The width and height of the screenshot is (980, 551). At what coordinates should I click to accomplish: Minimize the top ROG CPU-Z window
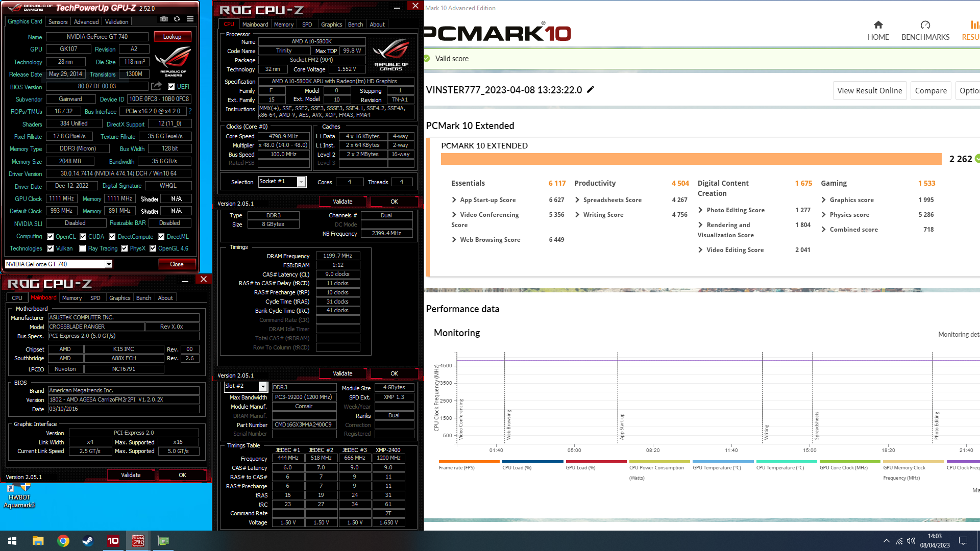click(397, 8)
